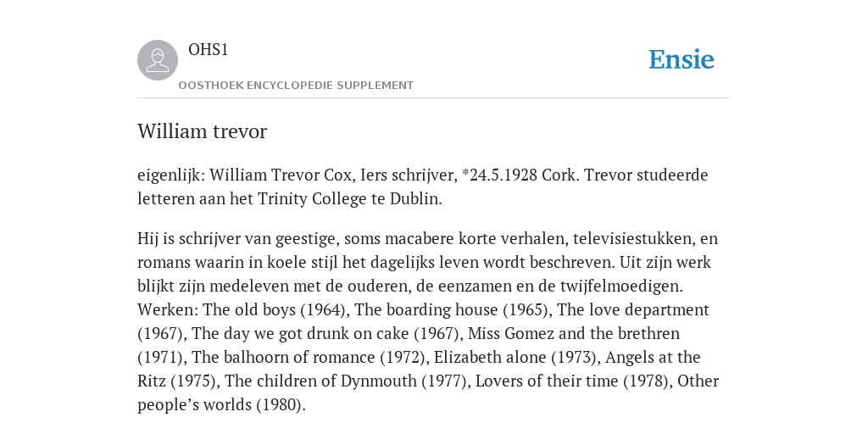The width and height of the screenshot is (868, 434).
Task: Click 'The love department' title text
Action: tap(632, 310)
